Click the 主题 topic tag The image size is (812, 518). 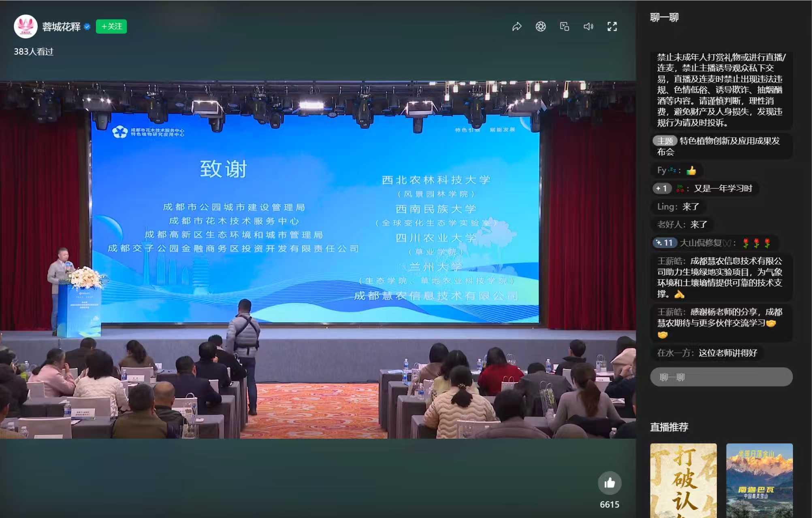(665, 141)
